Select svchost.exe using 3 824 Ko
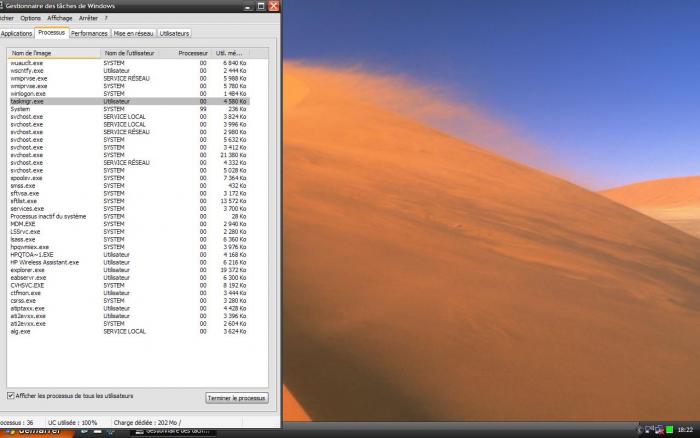The width and height of the screenshot is (700, 438). click(129, 117)
